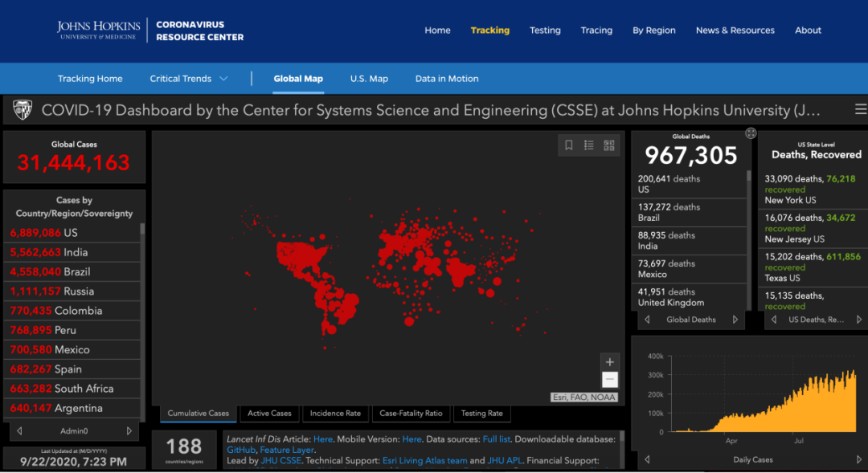Open the Esri Living Atlas team link
Screen dimensions: 868x473
tap(424, 460)
